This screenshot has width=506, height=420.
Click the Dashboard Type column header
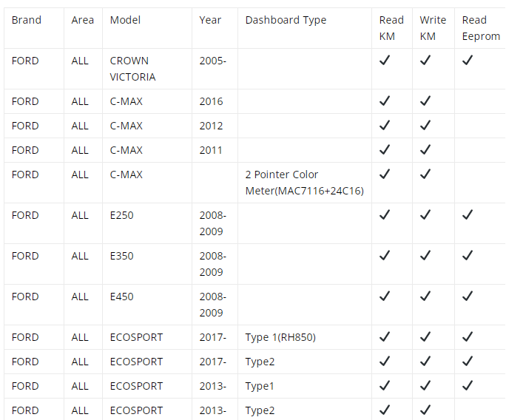coord(286,20)
